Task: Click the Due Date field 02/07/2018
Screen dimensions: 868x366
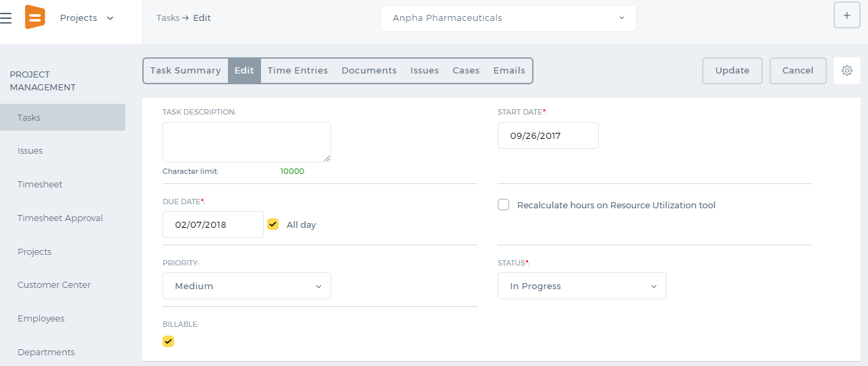Action: pyautogui.click(x=213, y=224)
